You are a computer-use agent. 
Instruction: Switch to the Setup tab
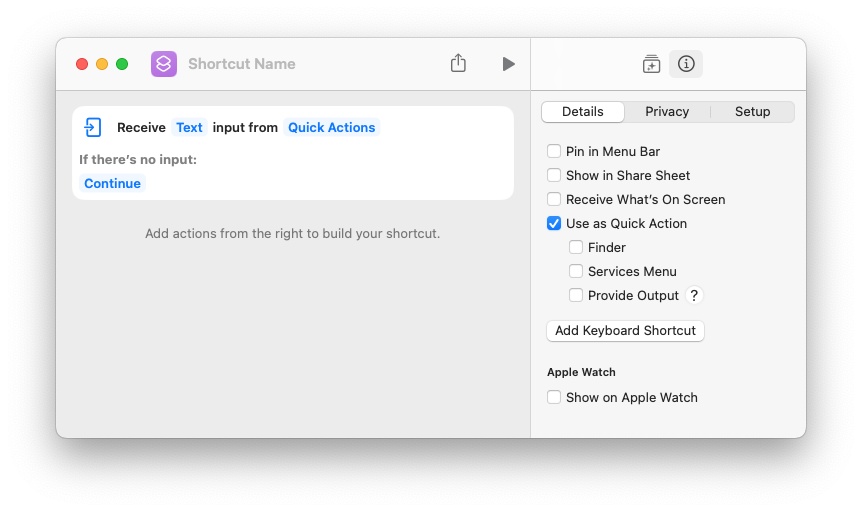click(x=752, y=112)
